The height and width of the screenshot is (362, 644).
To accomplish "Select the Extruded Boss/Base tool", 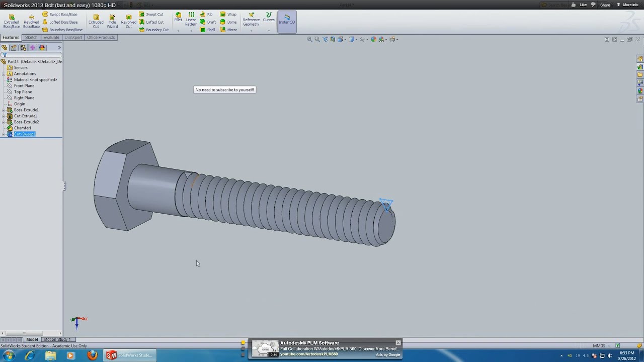I will point(12,21).
